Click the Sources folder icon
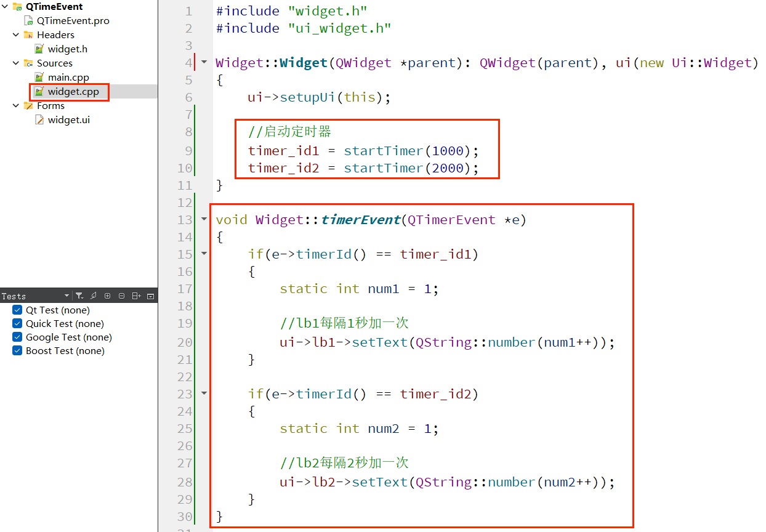This screenshot has width=766, height=532. coord(28,63)
